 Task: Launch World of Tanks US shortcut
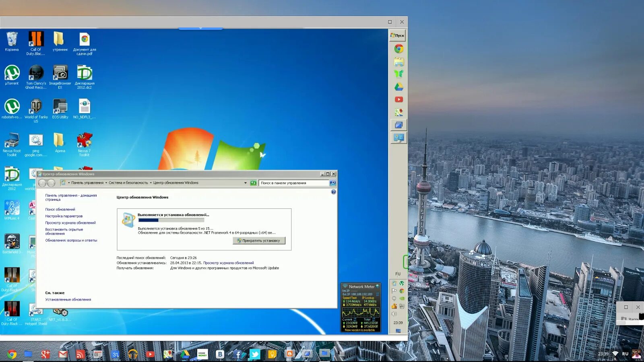tap(36, 111)
